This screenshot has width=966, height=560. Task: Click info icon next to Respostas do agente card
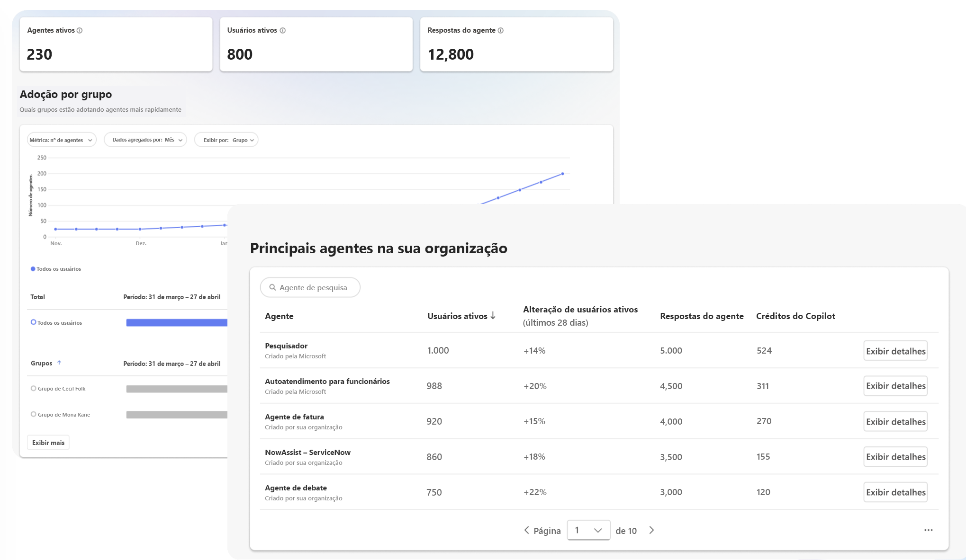point(501,30)
